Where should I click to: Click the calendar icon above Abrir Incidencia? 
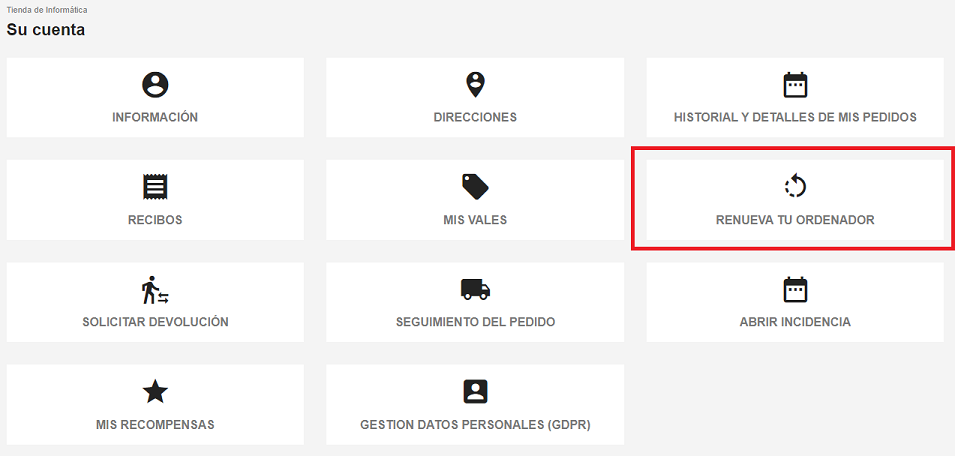[x=795, y=289]
